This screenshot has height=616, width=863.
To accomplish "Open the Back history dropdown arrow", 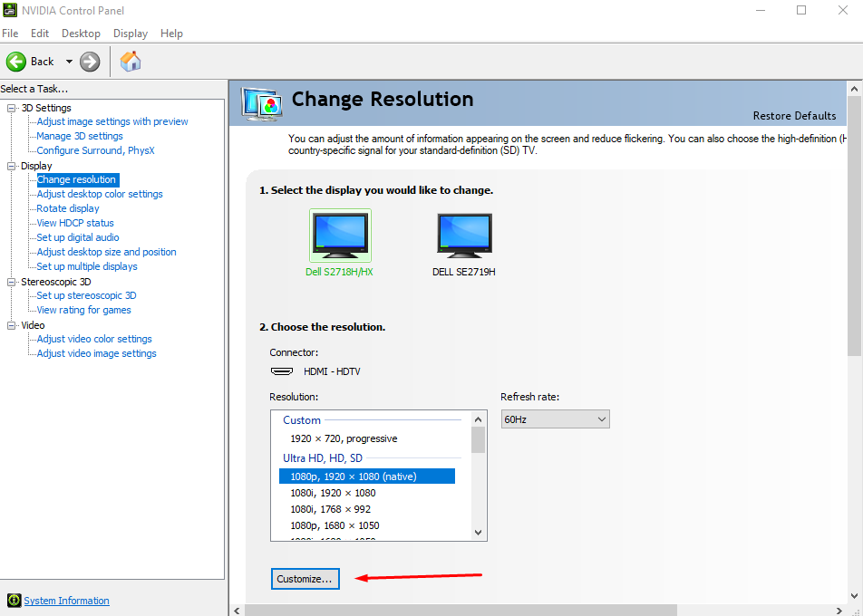I will pos(69,62).
